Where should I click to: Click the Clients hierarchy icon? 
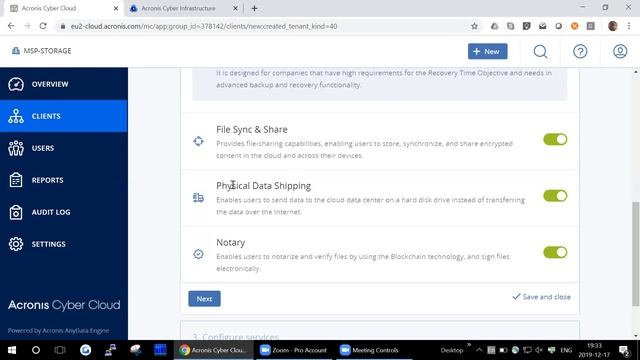click(16, 116)
